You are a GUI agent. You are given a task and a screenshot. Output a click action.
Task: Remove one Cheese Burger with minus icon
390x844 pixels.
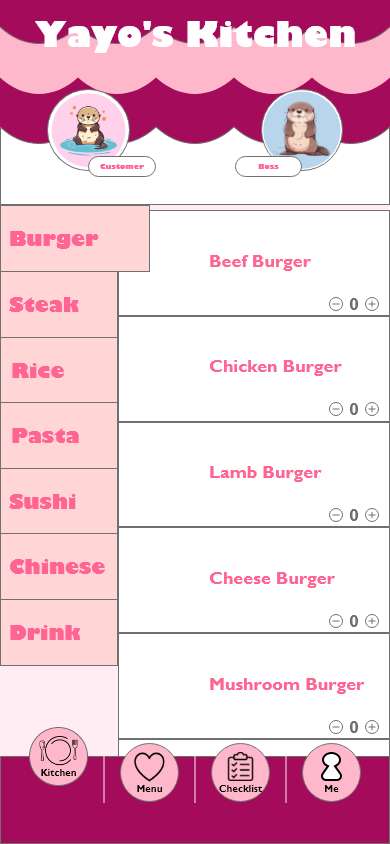(336, 621)
